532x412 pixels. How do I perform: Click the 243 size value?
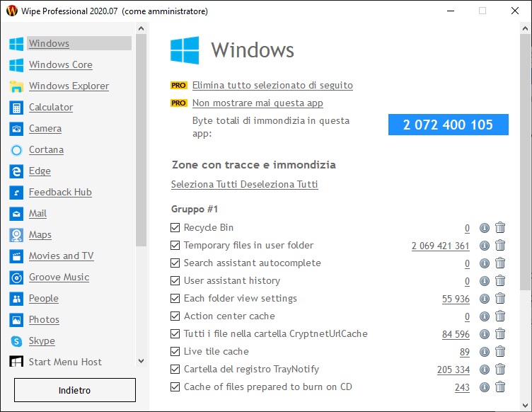click(462, 387)
